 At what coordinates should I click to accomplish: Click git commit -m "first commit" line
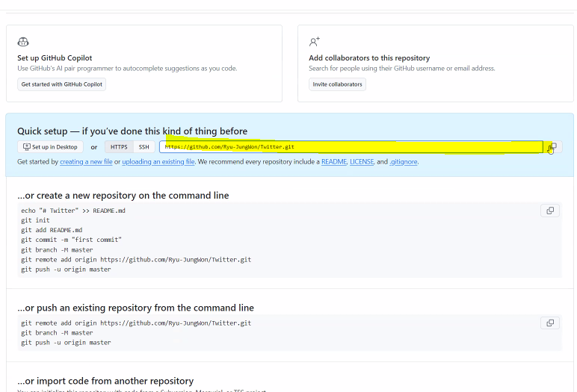[x=72, y=240]
